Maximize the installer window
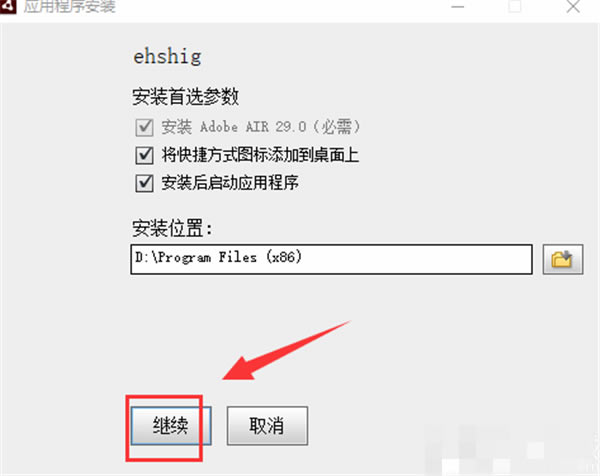The width and height of the screenshot is (600, 476). [515, 7]
